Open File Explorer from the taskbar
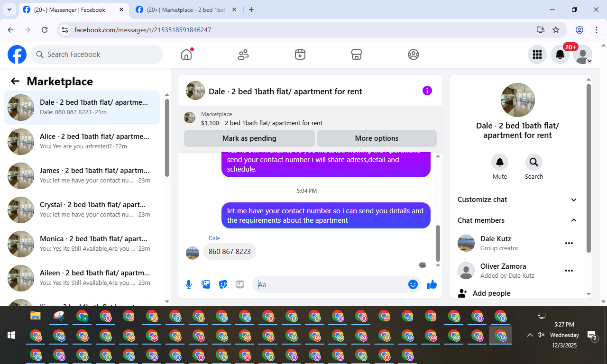Viewport: 607px width, 364px height. click(x=36, y=316)
